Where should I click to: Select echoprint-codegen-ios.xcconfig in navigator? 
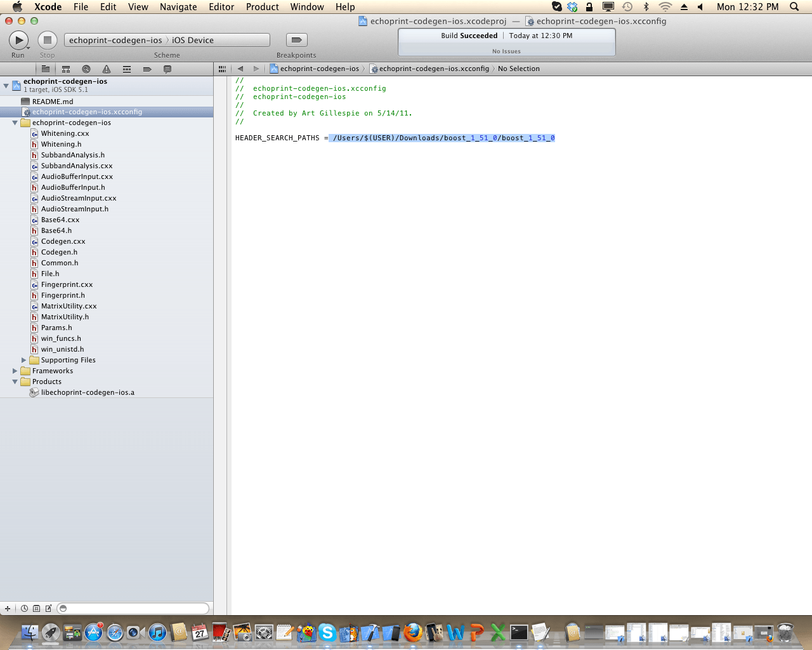click(107, 112)
